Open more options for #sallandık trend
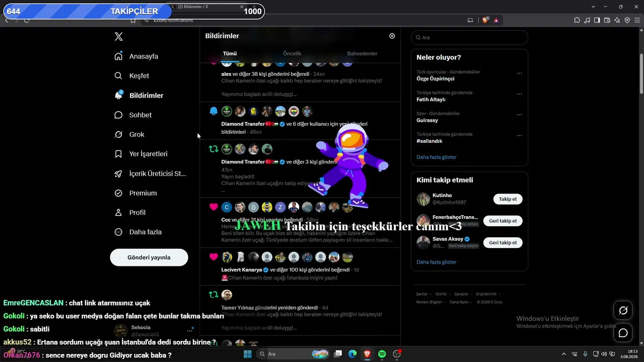Viewport: 644px width, 362px height. [519, 136]
